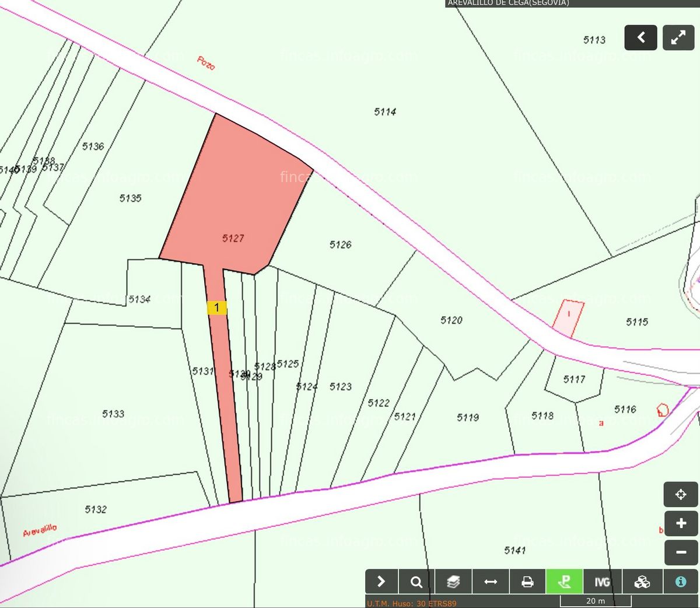Select parcel 5132 label
This screenshot has width=700, height=608.
[x=96, y=509]
